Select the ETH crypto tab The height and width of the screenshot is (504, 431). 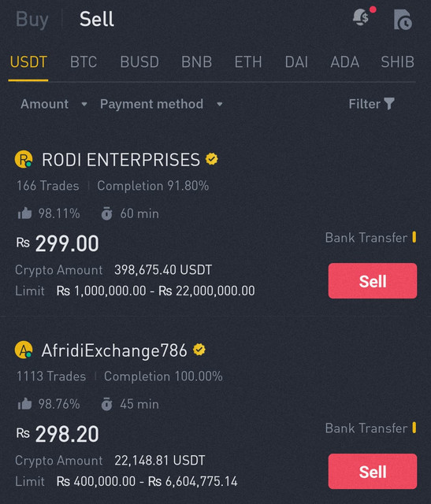tap(248, 61)
